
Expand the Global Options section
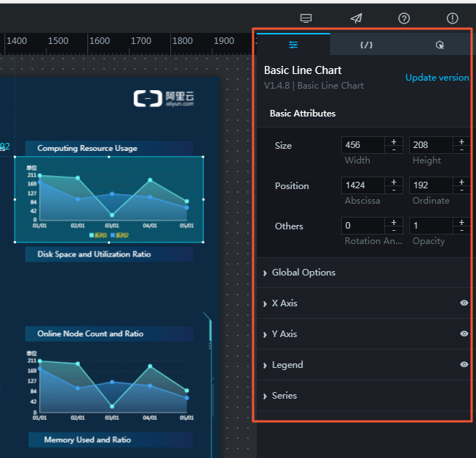pos(303,273)
